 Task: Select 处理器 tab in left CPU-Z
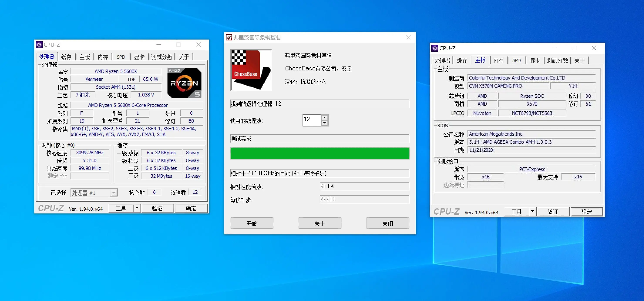point(47,57)
